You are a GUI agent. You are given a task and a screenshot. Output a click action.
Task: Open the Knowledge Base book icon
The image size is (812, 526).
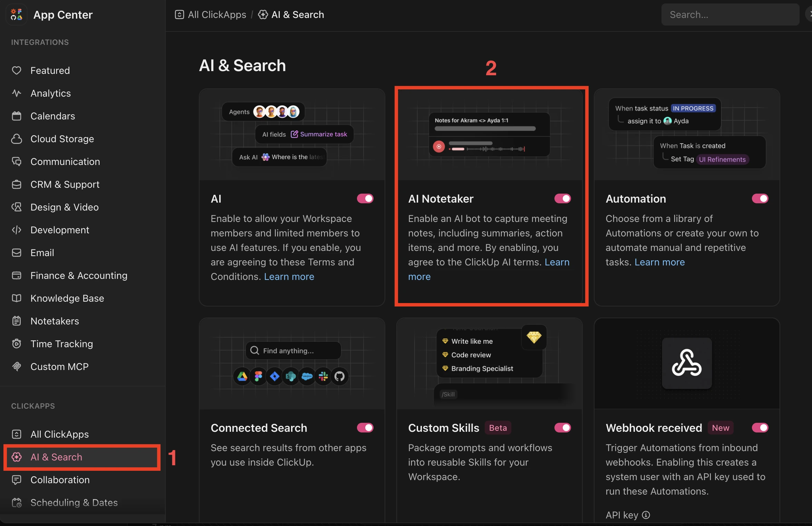17,298
